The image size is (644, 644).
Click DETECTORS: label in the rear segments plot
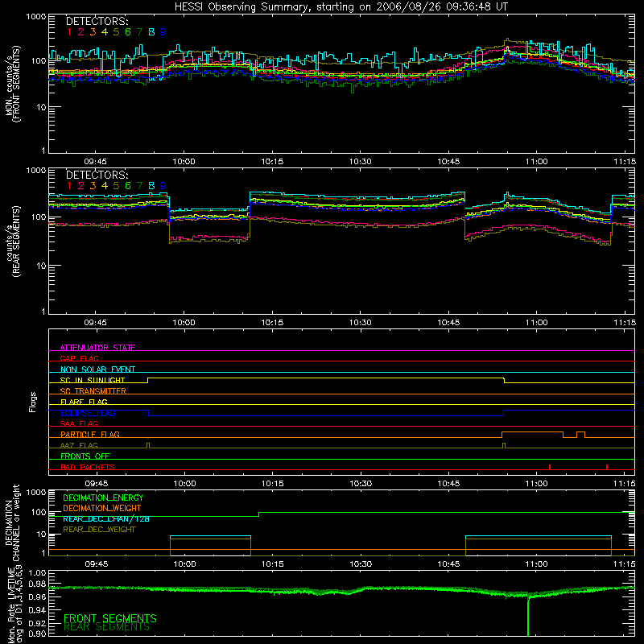[x=97, y=175]
